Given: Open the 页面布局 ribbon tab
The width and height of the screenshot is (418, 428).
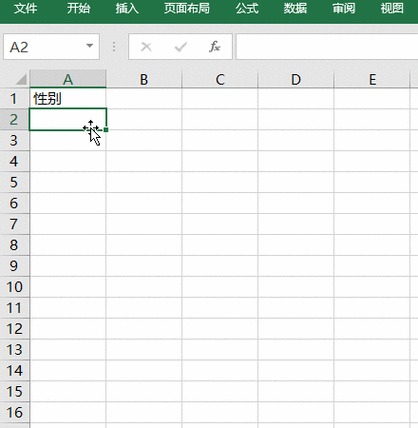Looking at the screenshot, I should [x=187, y=8].
